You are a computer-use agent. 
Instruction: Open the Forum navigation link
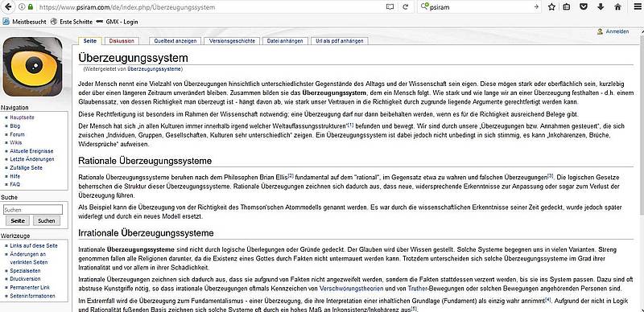[x=17, y=134]
